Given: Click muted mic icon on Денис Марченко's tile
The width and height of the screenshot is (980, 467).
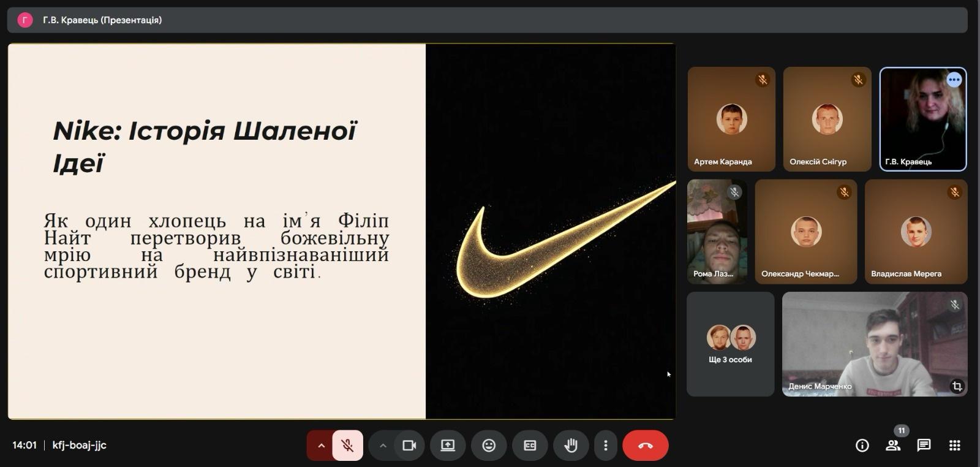Looking at the screenshot, I should [954, 305].
